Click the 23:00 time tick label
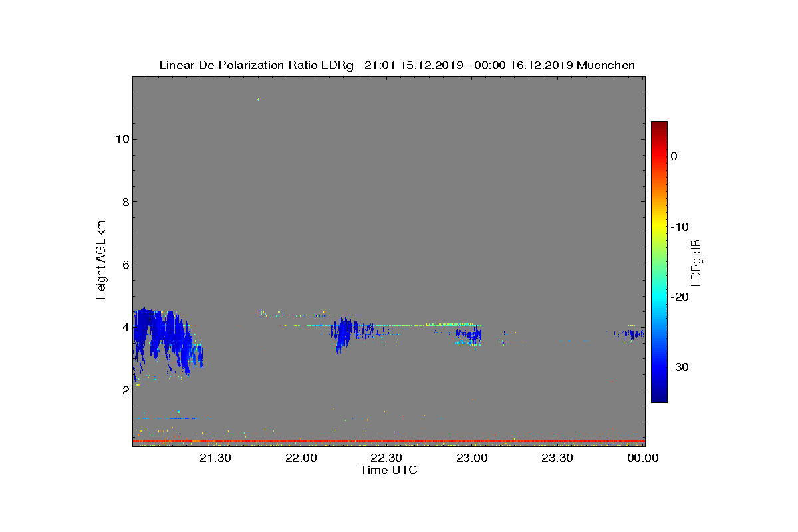Screen dimensions: 798x532 tap(472, 458)
